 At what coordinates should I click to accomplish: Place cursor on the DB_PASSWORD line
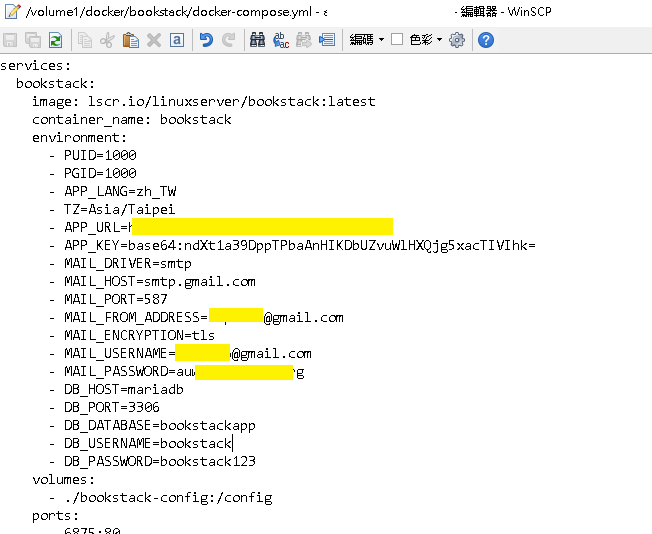click(x=160, y=461)
